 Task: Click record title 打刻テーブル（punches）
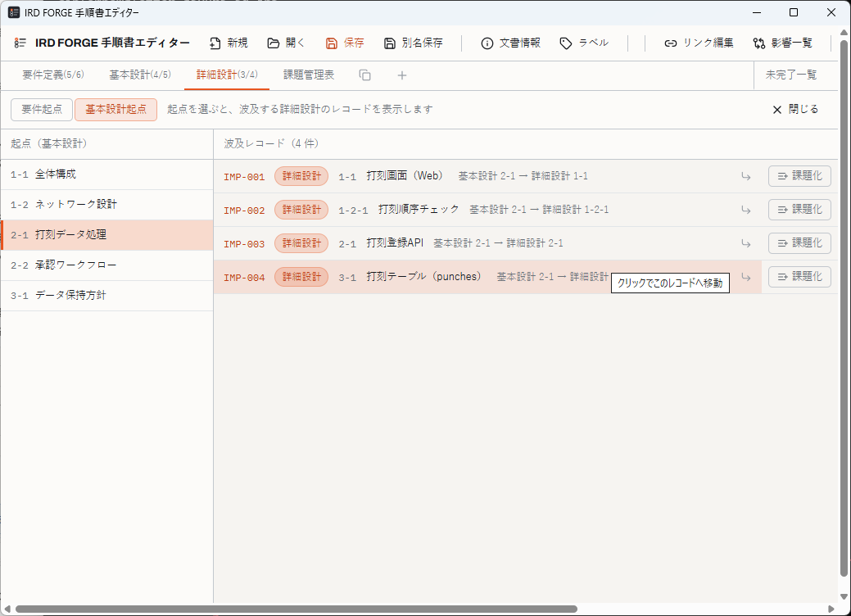[426, 277]
